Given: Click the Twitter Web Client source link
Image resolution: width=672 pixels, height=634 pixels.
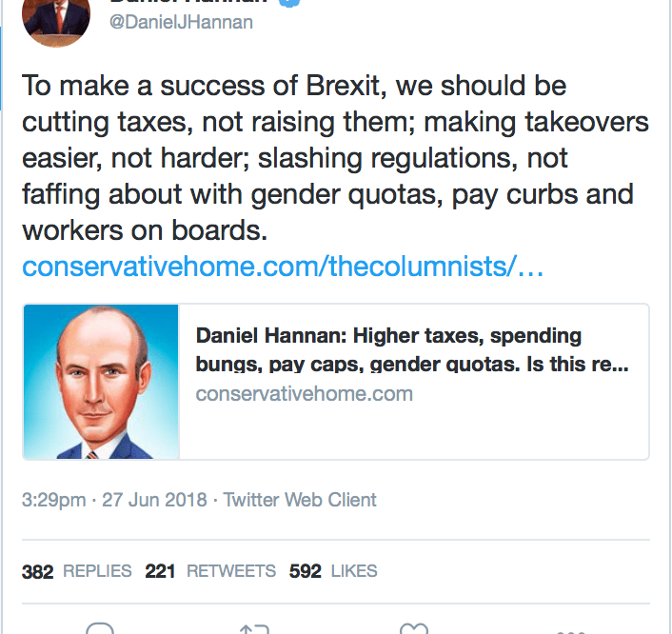Looking at the screenshot, I should pyautogui.click(x=300, y=499).
